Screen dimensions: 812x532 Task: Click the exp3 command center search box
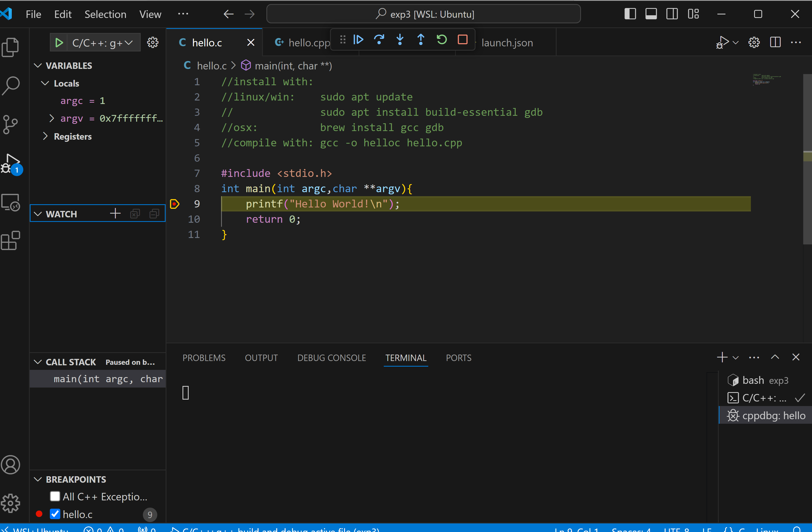click(x=423, y=14)
